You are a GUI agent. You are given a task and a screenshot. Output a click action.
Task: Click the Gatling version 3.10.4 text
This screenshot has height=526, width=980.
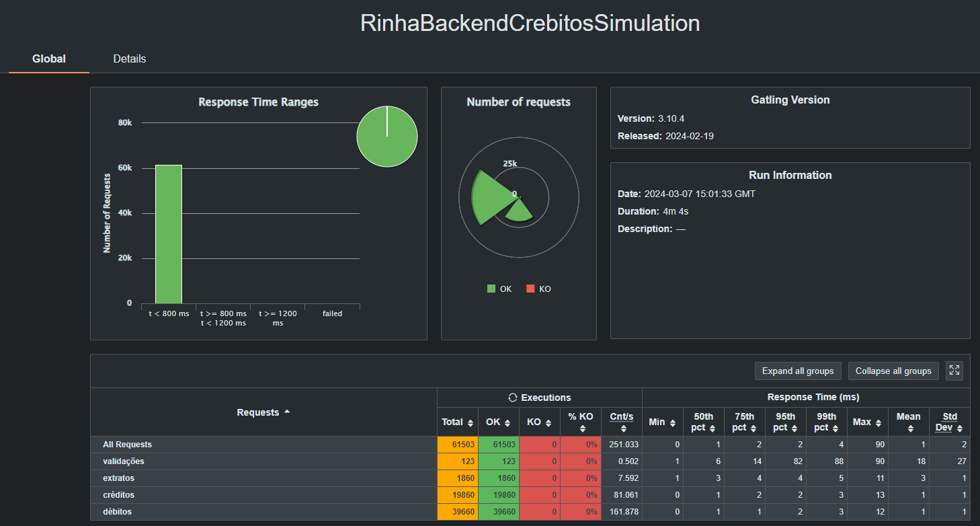coord(671,118)
